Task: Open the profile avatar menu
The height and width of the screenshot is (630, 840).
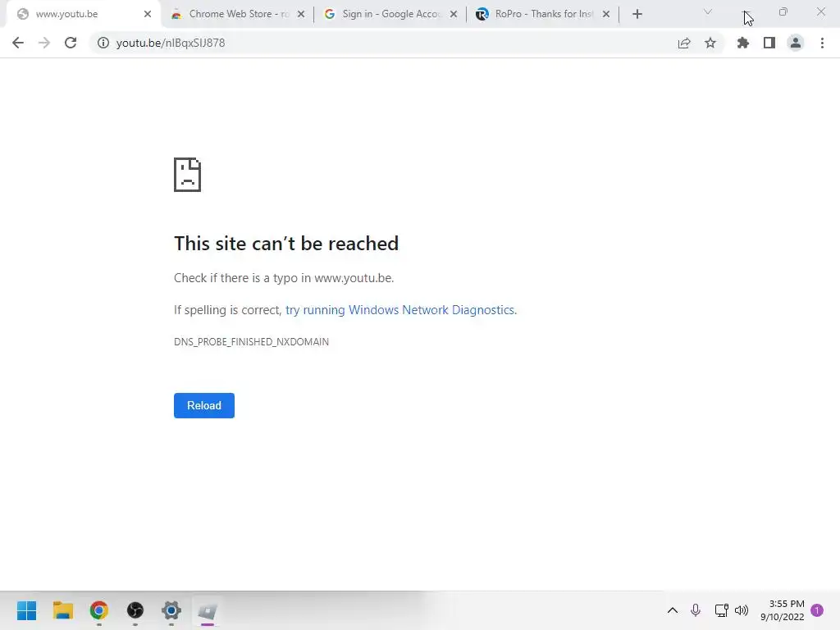Action: [x=796, y=43]
